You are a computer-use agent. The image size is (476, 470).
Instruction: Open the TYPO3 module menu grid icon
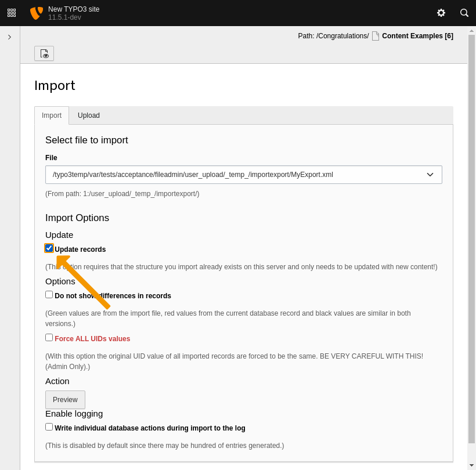coord(11,13)
